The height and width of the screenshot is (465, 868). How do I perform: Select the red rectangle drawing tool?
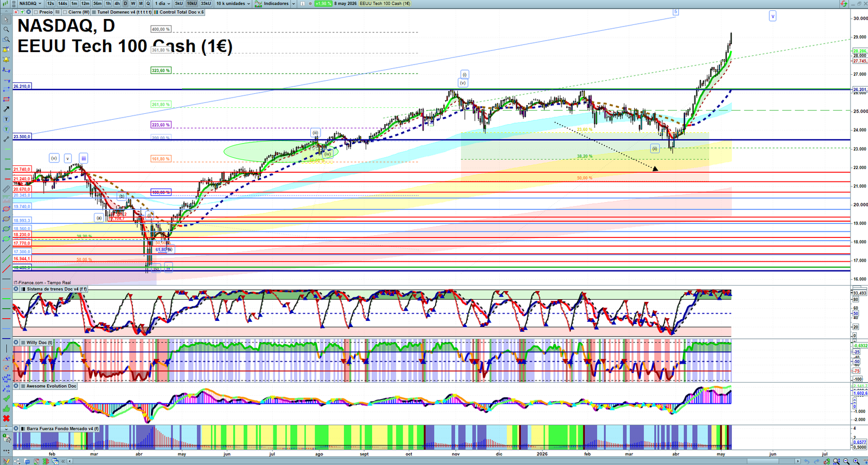click(7, 99)
